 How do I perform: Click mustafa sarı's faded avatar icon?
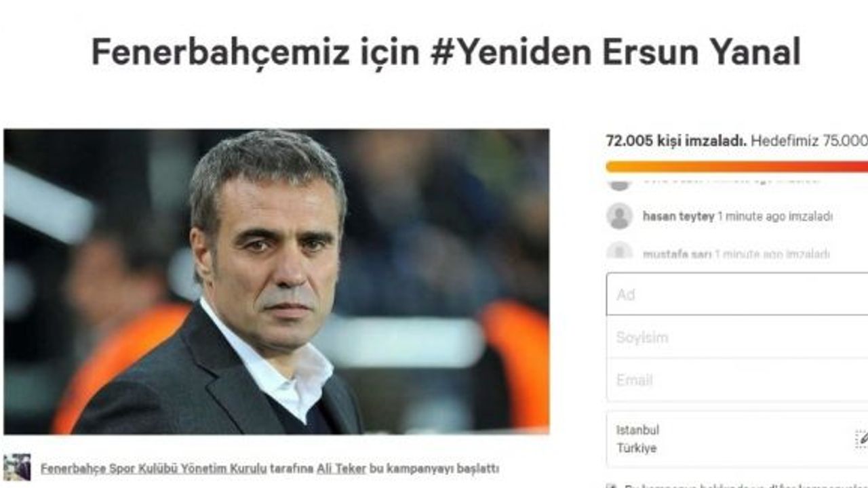click(x=619, y=251)
